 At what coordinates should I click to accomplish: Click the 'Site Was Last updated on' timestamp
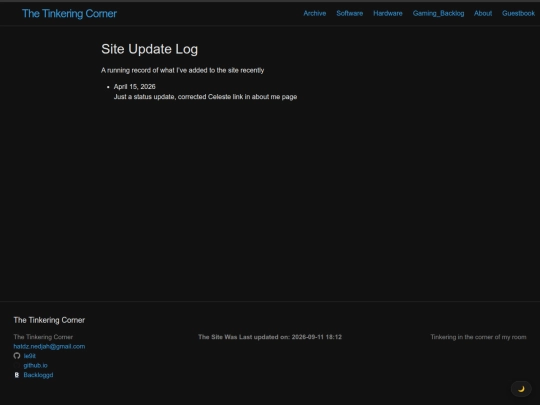[x=270, y=337]
